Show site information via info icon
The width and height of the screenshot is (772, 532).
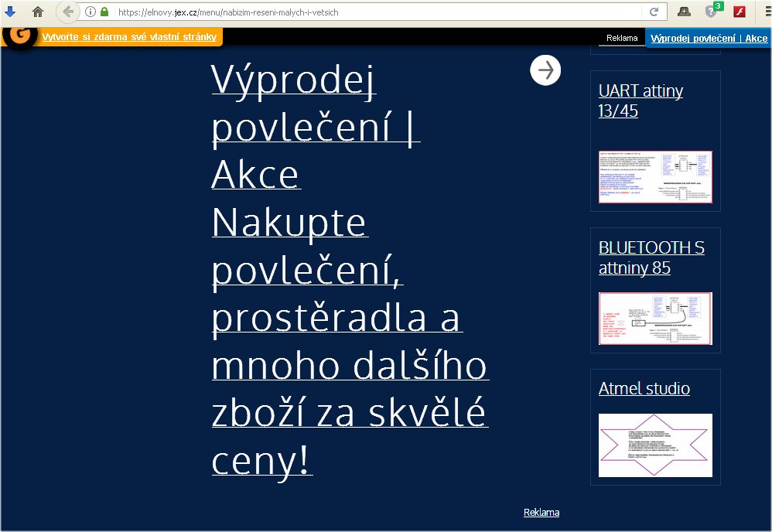pos(90,12)
